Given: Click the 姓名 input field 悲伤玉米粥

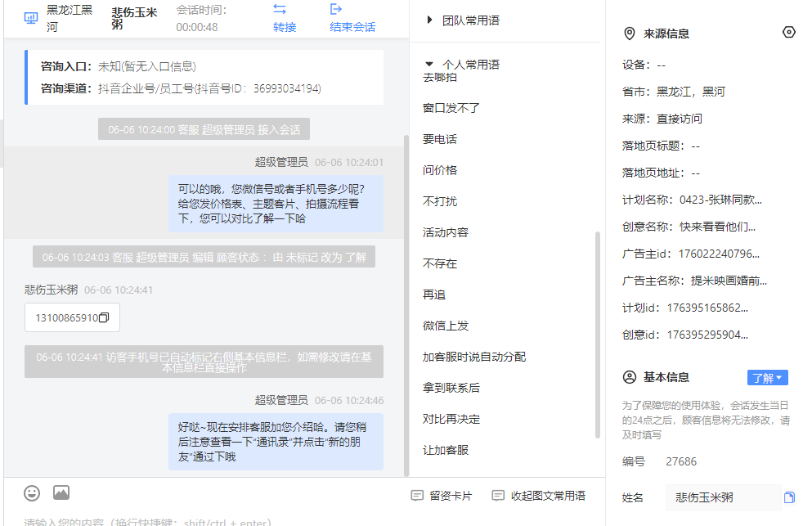Looking at the screenshot, I should (x=723, y=497).
